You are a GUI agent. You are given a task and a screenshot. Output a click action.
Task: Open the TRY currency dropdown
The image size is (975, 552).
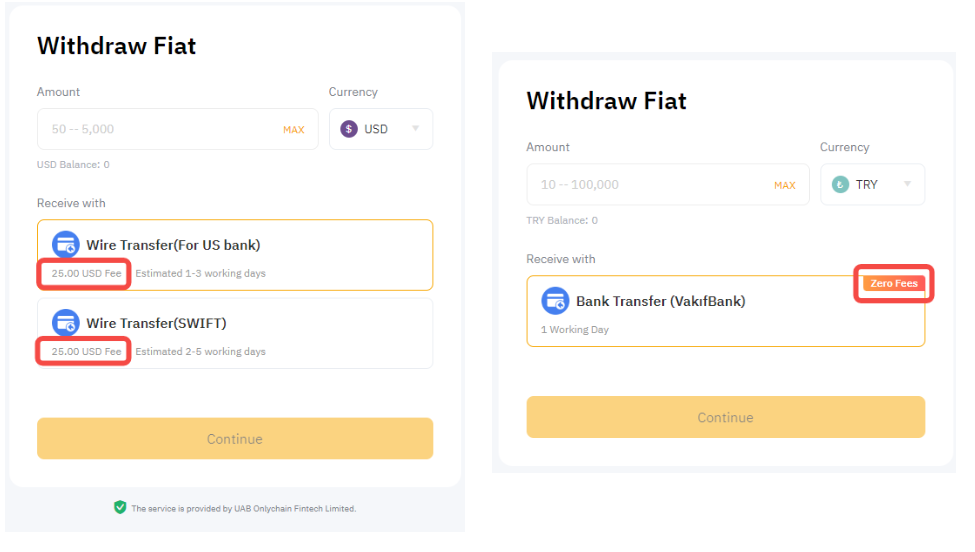pyautogui.click(x=872, y=185)
